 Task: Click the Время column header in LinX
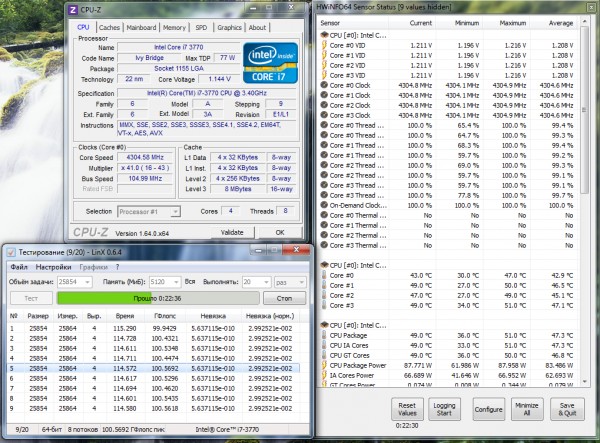(x=125, y=316)
